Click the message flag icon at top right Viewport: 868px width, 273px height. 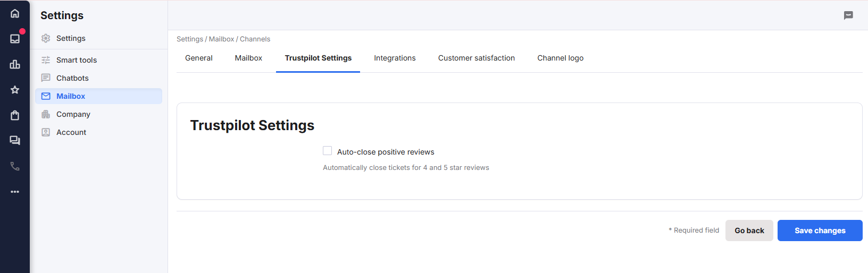848,15
